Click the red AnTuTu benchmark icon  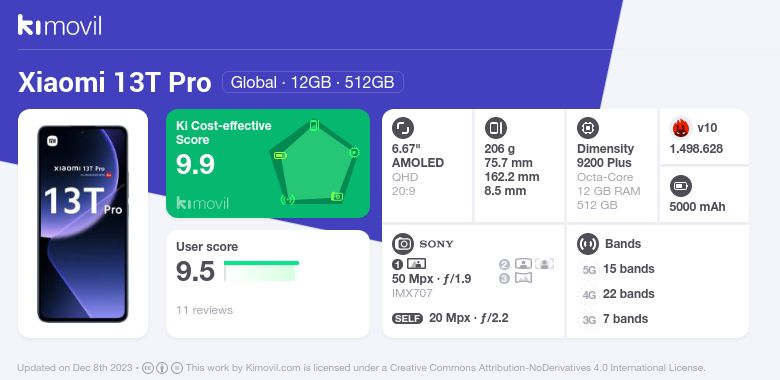[x=681, y=128]
